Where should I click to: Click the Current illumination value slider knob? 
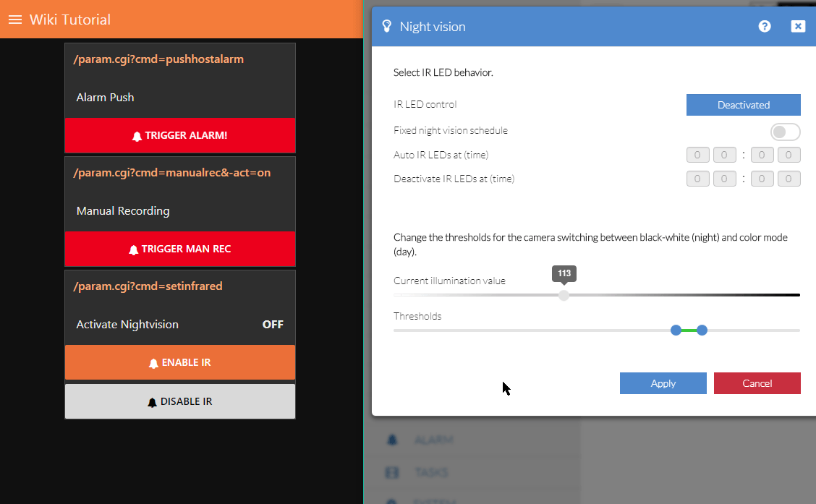[564, 295]
